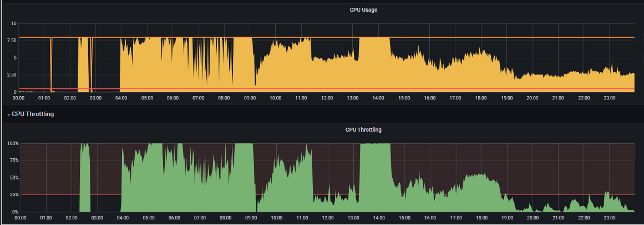Click the 21:00 label on CPU Throttling axis
This screenshot has width=644, height=225.
[558, 218]
